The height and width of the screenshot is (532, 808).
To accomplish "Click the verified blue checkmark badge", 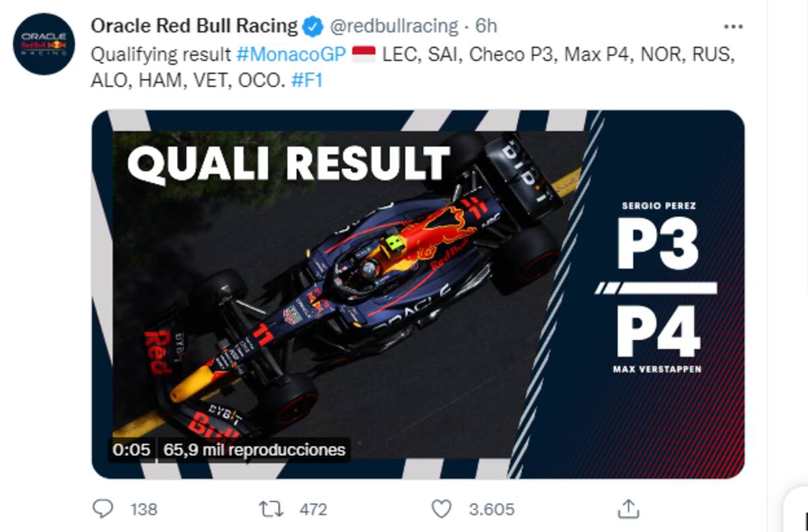I will pos(312,26).
